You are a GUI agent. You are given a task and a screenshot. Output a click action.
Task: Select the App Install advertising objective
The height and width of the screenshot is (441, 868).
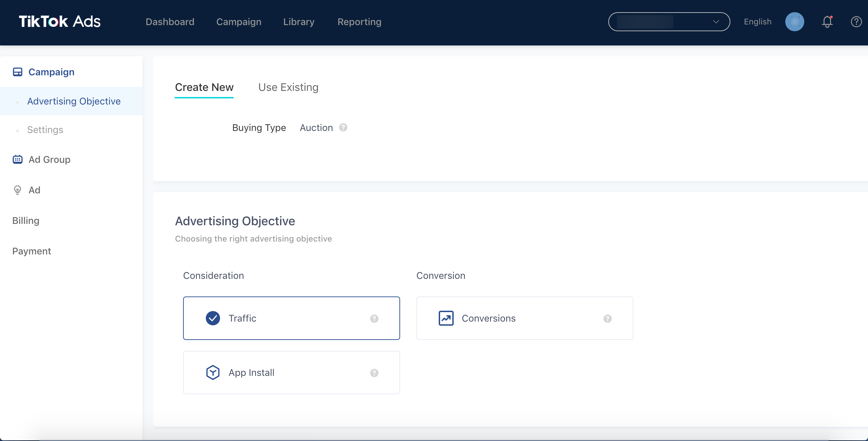291,372
